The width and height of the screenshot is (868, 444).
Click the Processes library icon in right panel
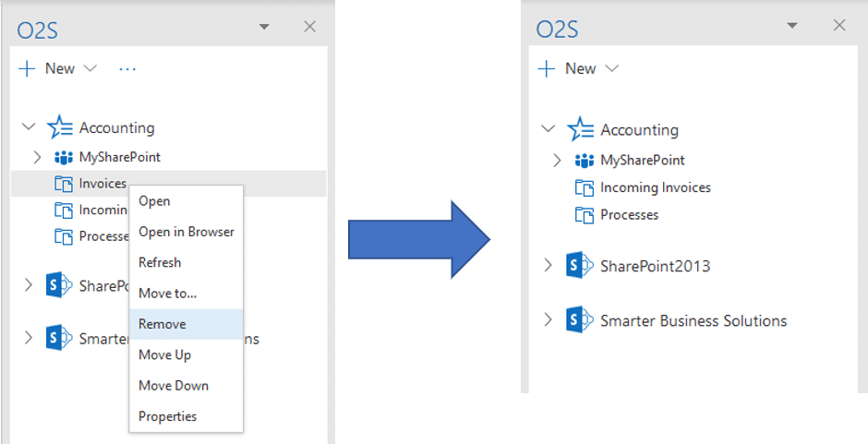(585, 215)
